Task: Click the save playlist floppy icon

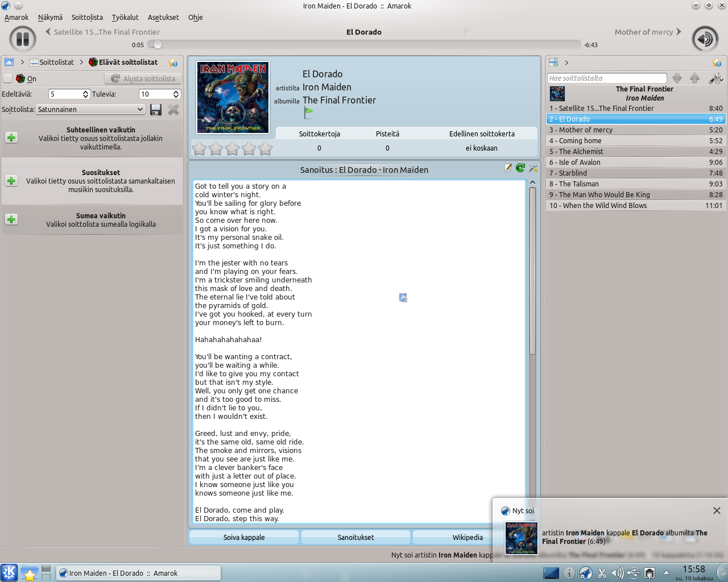Action: point(156,110)
